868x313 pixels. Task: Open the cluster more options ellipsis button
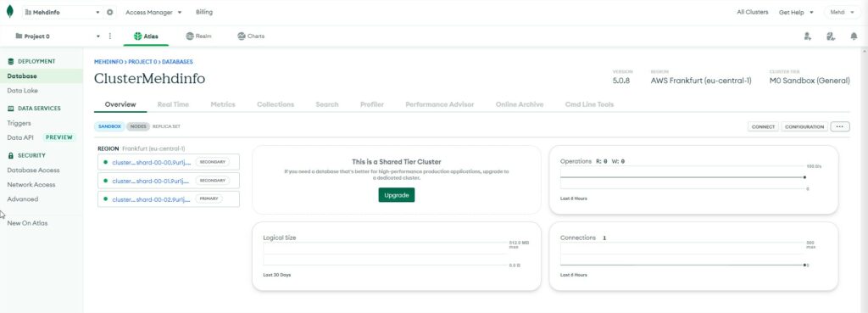pyautogui.click(x=840, y=127)
